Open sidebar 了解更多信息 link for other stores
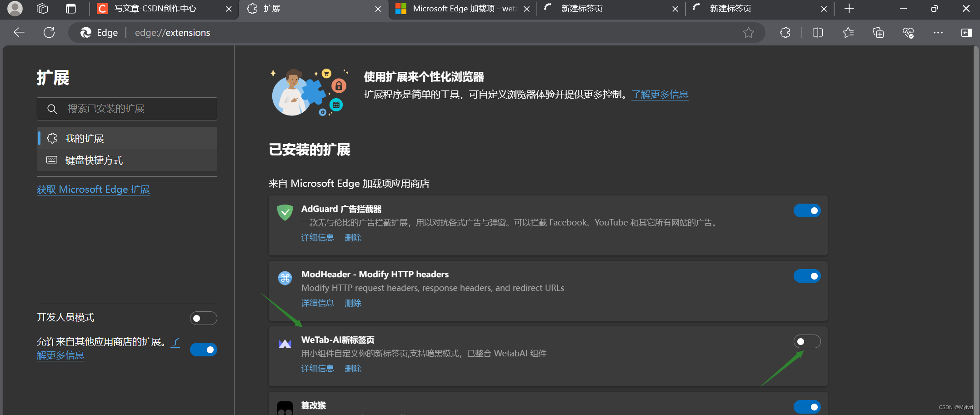Image resolution: width=980 pixels, height=415 pixels. coord(60,355)
